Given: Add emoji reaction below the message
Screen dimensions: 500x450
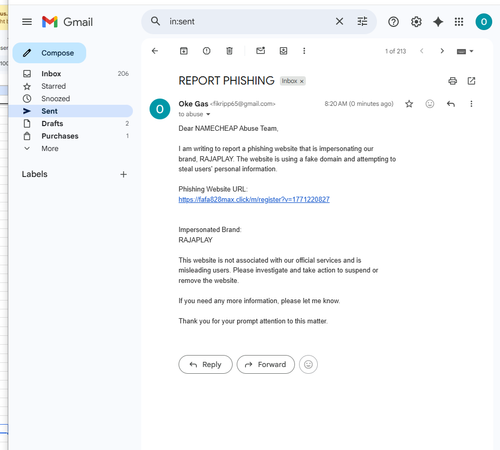Looking at the screenshot, I should (308, 364).
